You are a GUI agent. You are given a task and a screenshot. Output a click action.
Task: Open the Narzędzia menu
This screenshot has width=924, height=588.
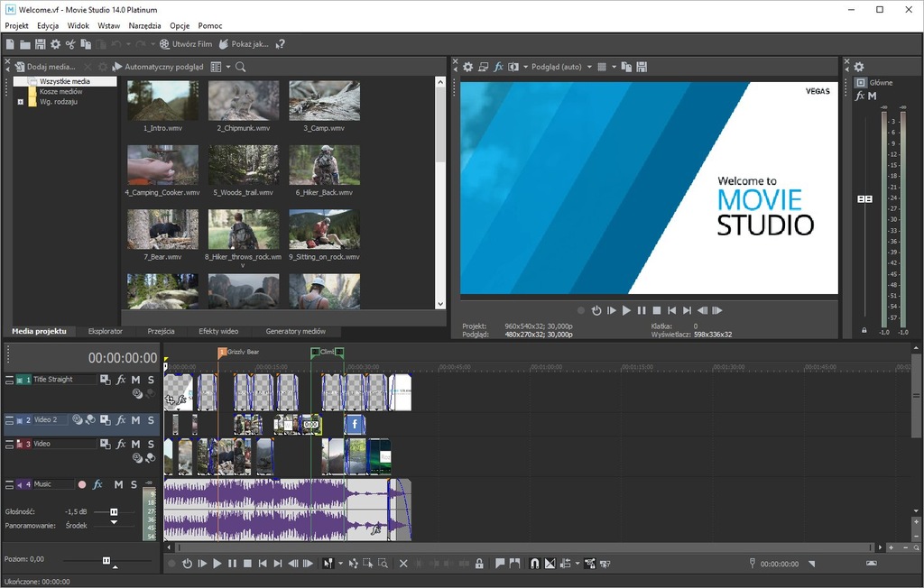pyautogui.click(x=146, y=26)
